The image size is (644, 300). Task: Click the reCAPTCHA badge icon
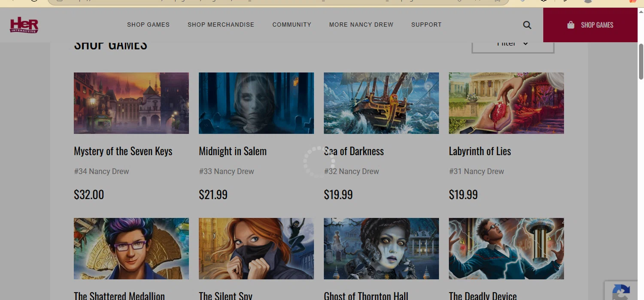[621, 292]
